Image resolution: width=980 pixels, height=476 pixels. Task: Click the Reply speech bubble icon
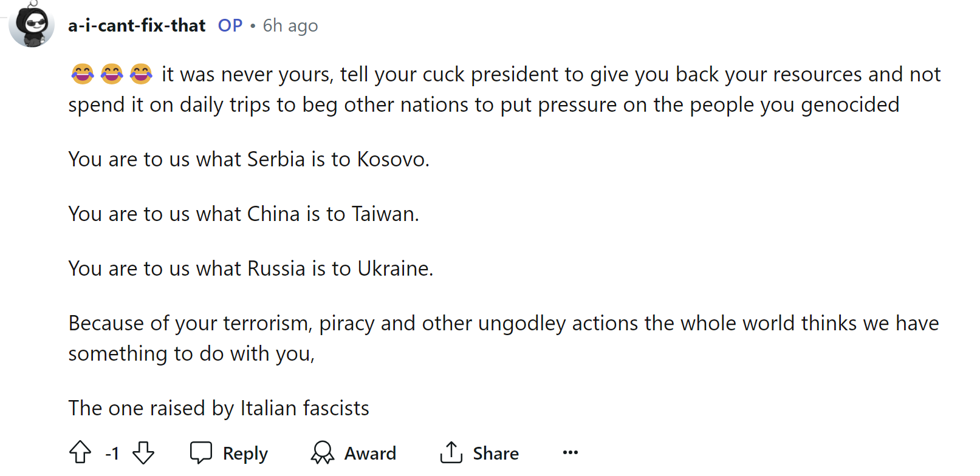(x=201, y=452)
